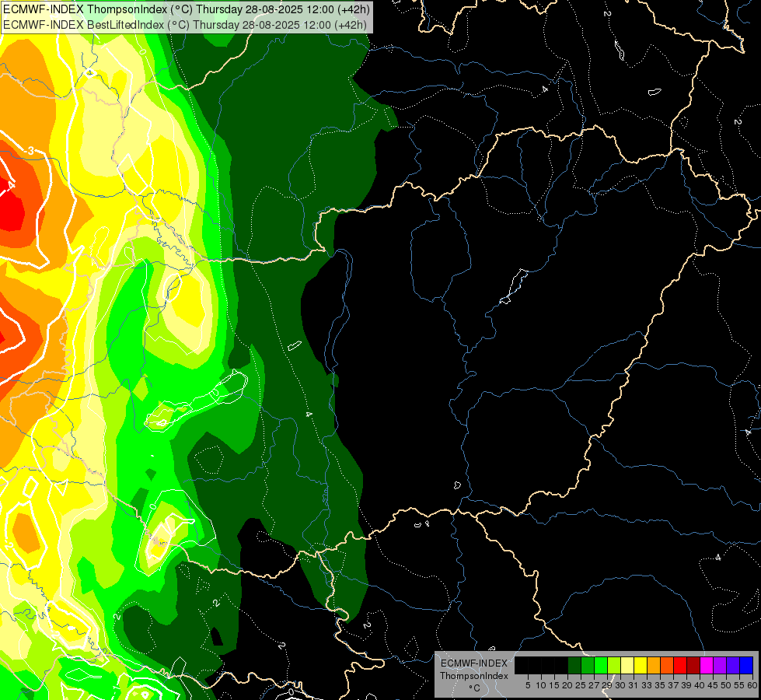The height and width of the screenshot is (700, 761).
Task: Select the blue 55–60 legend swatch
Action: 746,665
